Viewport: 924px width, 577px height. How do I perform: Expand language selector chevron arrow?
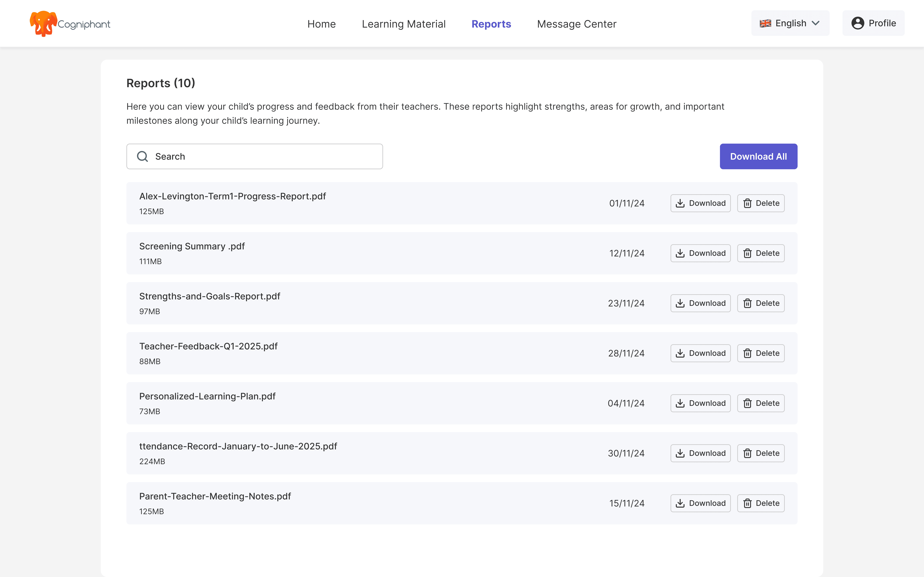816,23
